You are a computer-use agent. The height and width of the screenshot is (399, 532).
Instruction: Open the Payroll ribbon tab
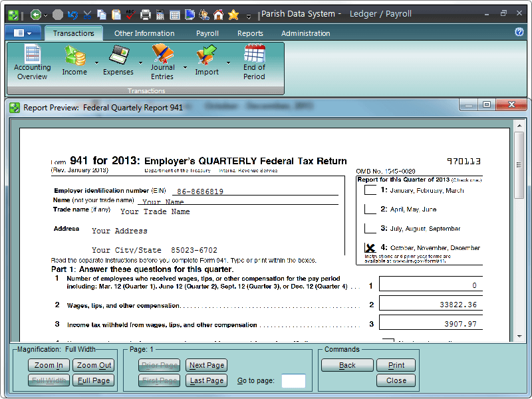pyautogui.click(x=207, y=33)
